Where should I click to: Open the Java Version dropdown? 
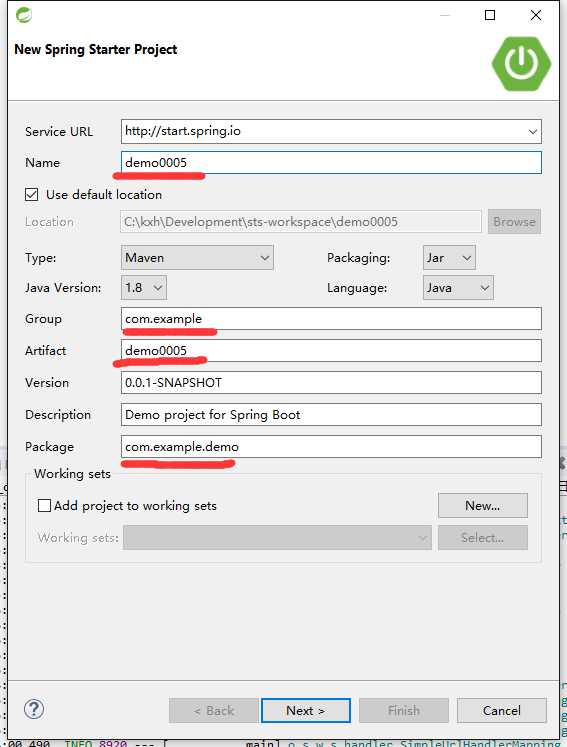pos(144,288)
